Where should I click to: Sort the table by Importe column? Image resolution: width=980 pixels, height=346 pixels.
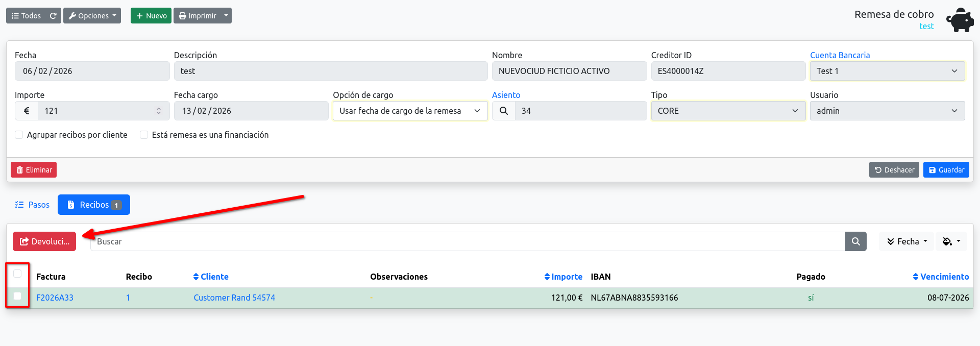[x=563, y=277]
